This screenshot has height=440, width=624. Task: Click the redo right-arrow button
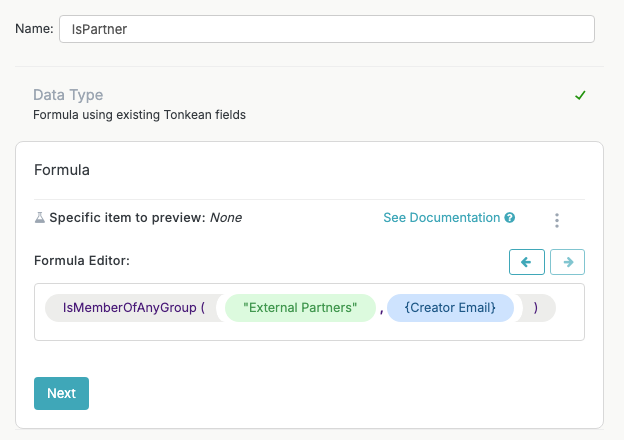click(567, 262)
